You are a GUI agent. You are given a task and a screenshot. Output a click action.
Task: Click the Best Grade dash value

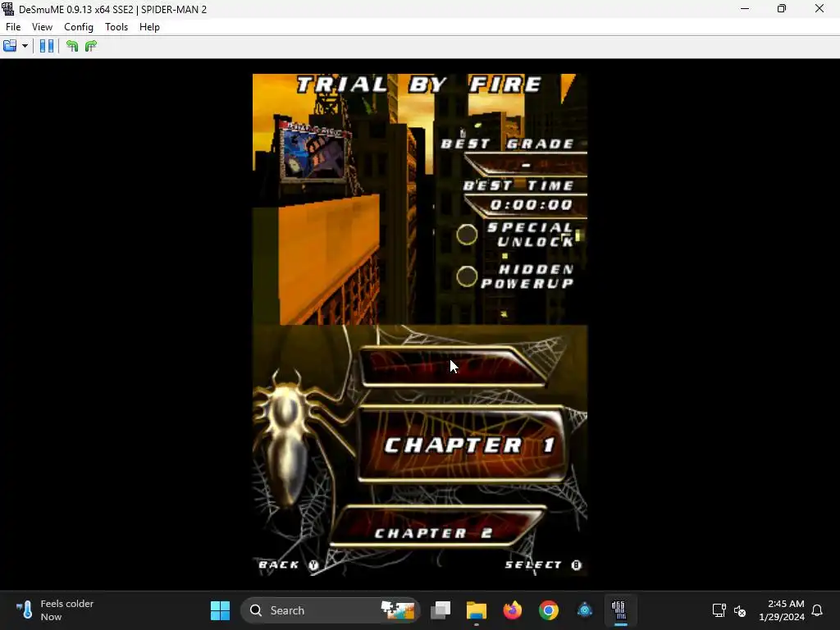tap(526, 165)
